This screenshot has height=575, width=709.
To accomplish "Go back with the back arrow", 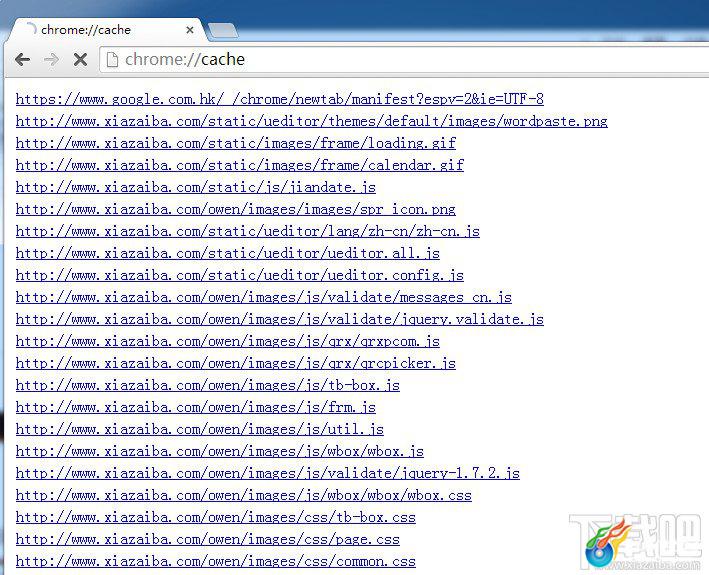I will (22, 59).
